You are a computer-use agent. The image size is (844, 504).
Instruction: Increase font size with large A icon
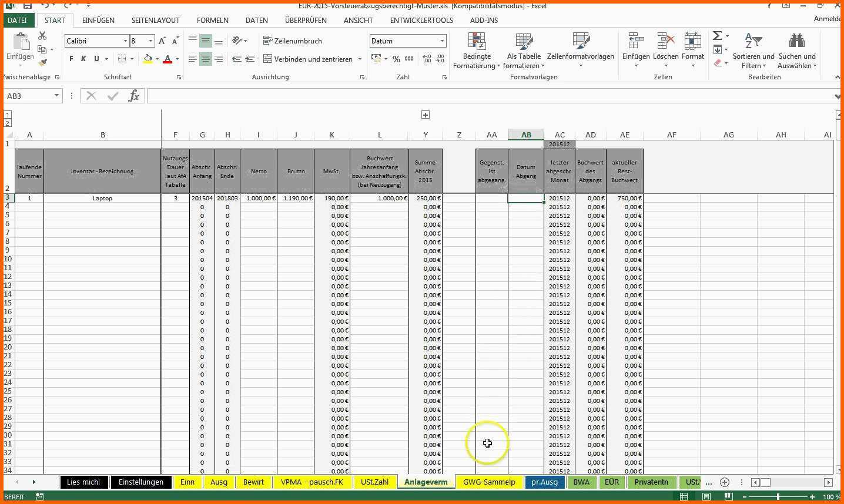[x=163, y=41]
